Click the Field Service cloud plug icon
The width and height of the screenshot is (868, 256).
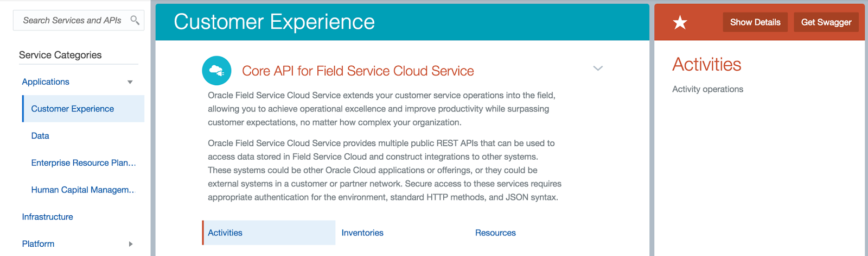point(216,71)
